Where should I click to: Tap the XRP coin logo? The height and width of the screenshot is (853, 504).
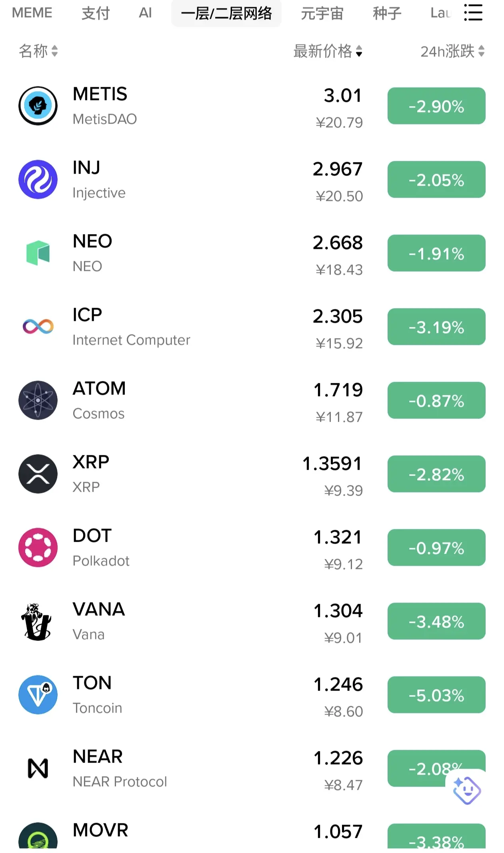click(x=38, y=474)
